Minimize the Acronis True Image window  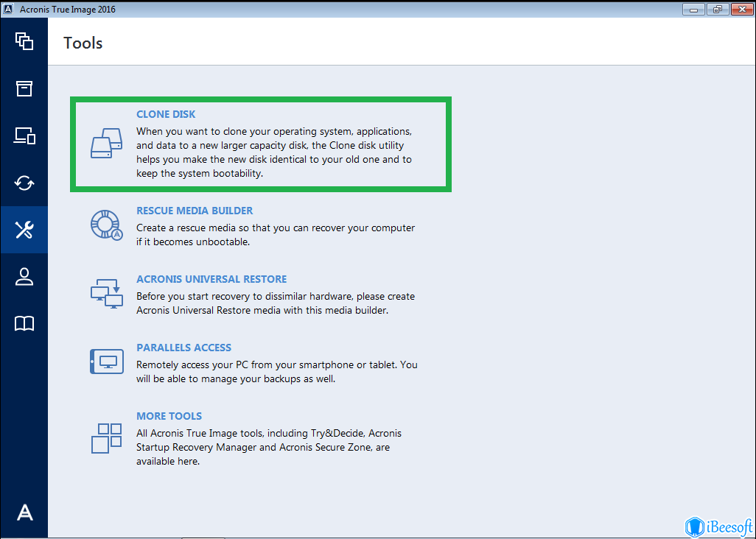coord(694,9)
